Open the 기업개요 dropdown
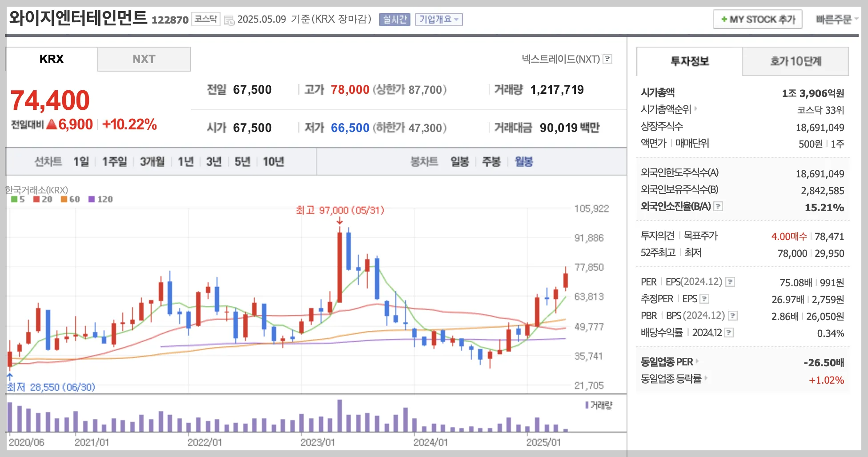Screen dimensions: 868x457 [438, 20]
